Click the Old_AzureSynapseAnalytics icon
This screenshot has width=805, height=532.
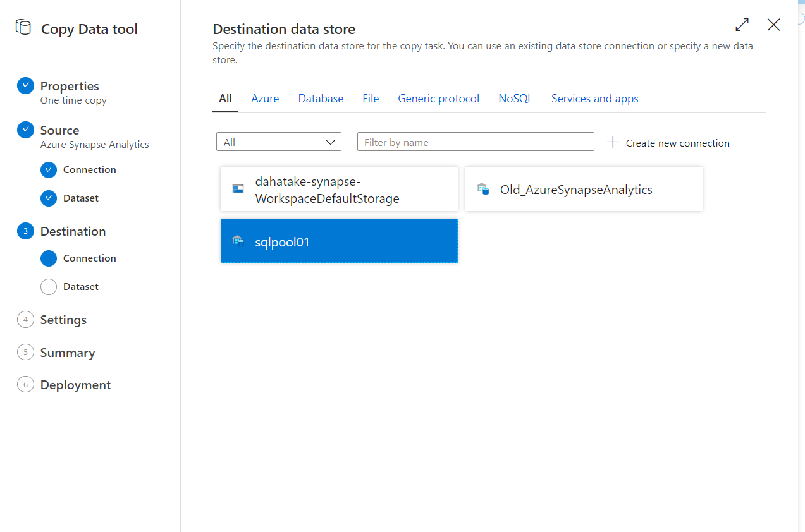[483, 188]
